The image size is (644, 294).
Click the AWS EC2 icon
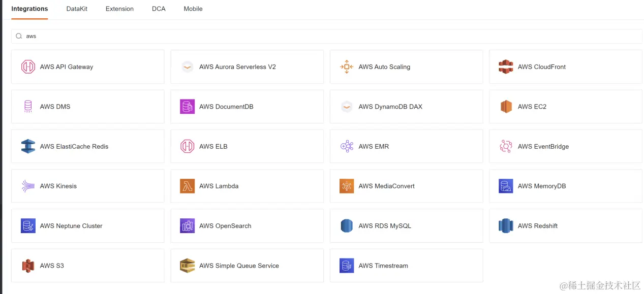(x=506, y=107)
